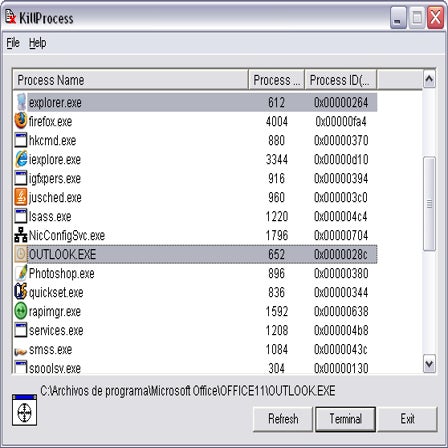Minimize the KillProcess window

(398, 17)
